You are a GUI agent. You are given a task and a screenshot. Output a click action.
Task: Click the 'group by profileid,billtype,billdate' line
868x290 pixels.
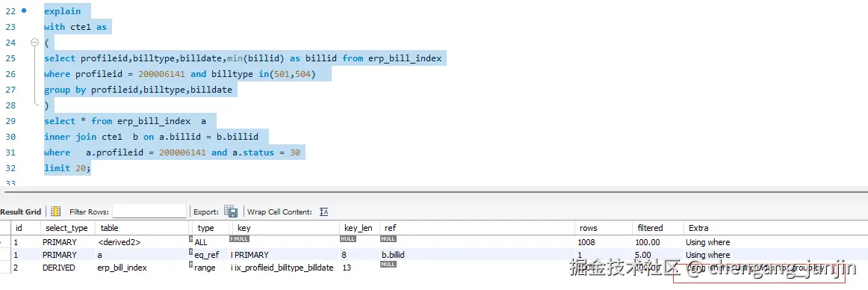(x=138, y=90)
